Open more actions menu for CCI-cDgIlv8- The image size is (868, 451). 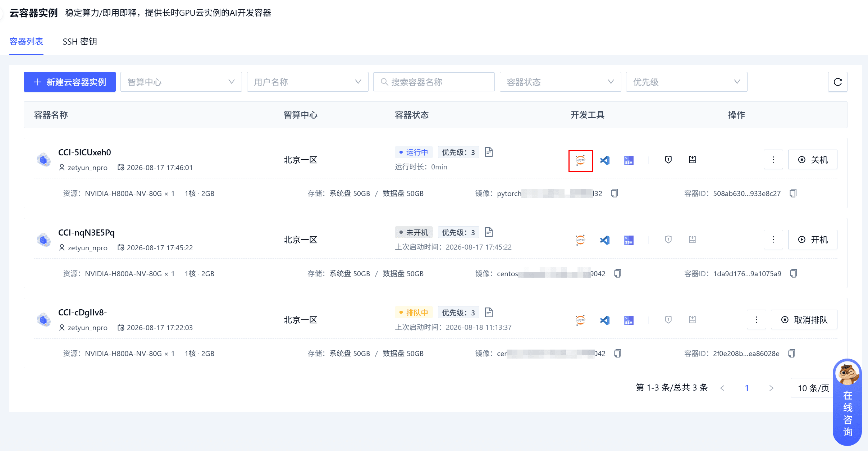pos(756,320)
